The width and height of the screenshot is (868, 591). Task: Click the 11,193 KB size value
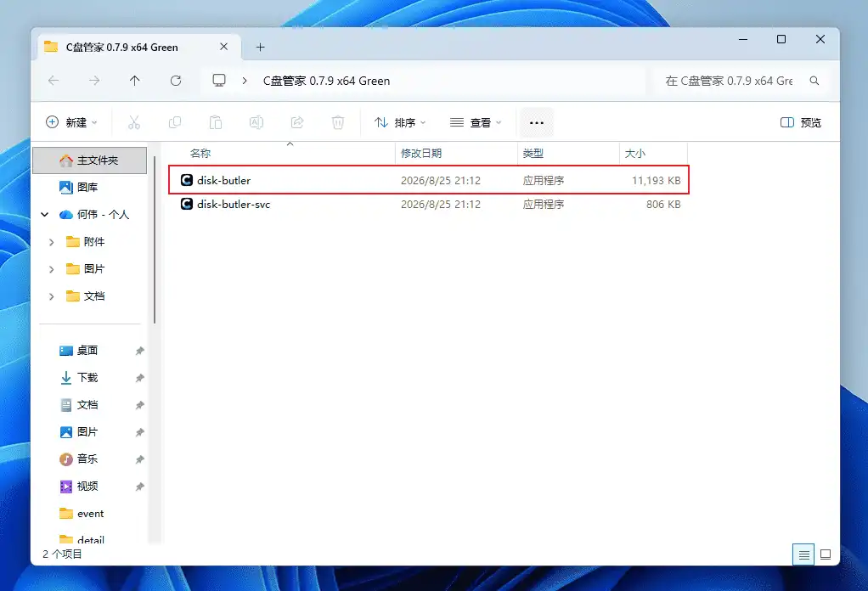(x=656, y=180)
